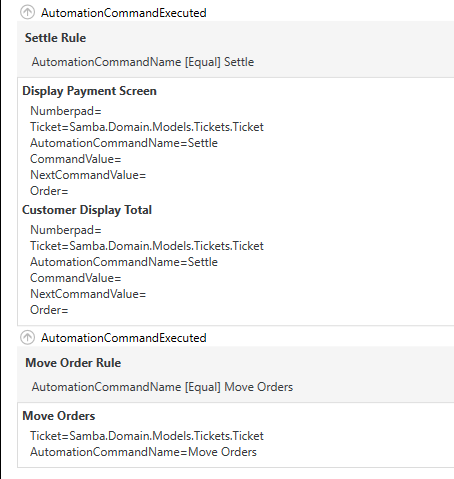454x479 pixels.
Task: Click Numberpad= under Display Payment Screen
Action: [x=66, y=111]
